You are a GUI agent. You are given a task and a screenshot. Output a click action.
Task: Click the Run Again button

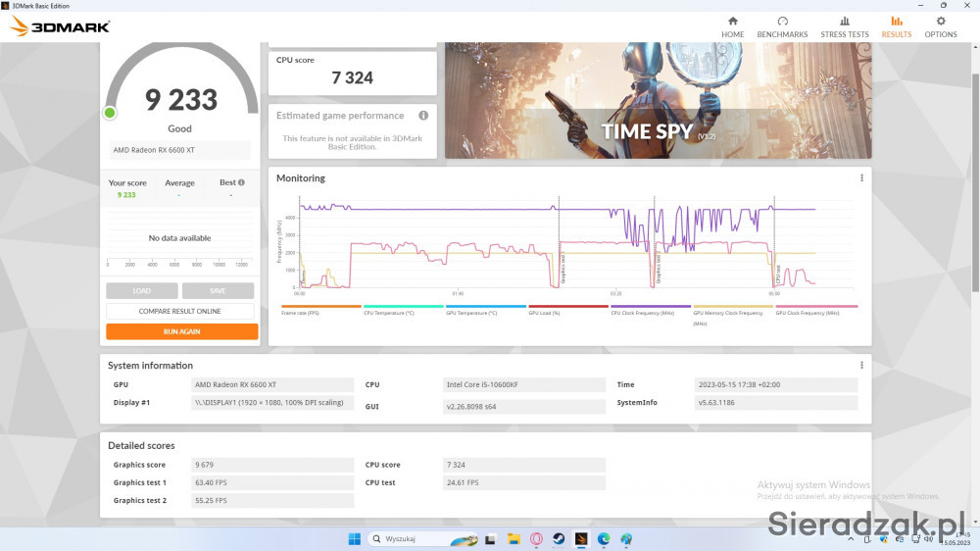tap(182, 331)
